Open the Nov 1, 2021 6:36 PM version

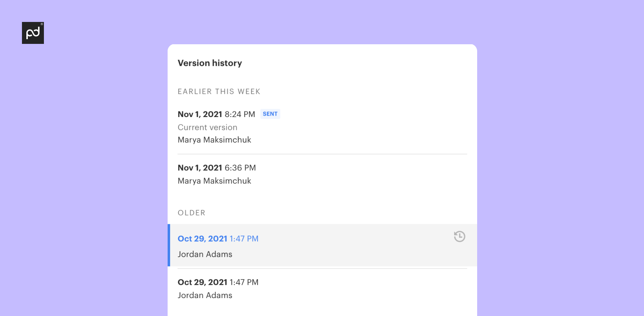pos(200,168)
